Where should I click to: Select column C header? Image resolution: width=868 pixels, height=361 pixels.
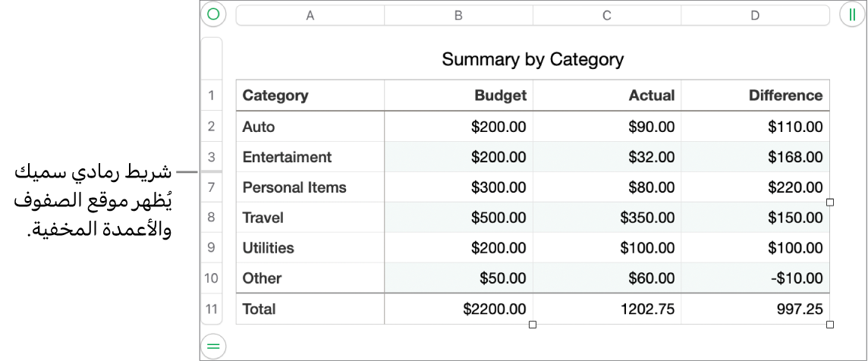[x=607, y=15]
